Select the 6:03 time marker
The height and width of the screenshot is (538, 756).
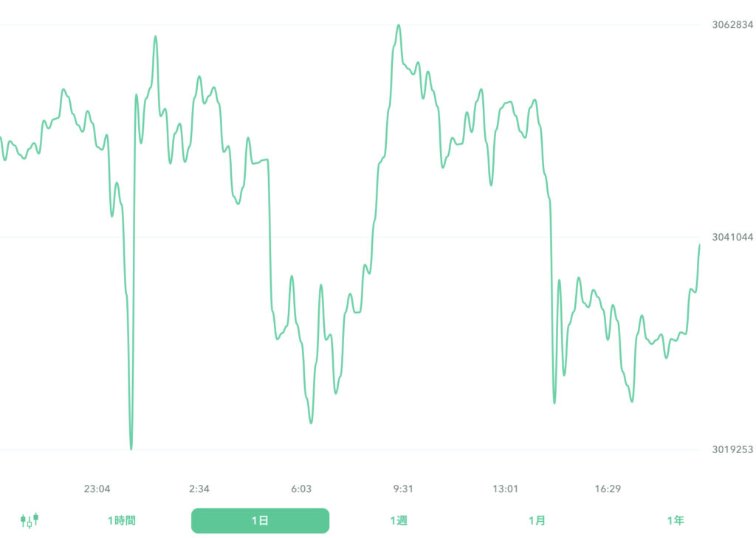301,489
